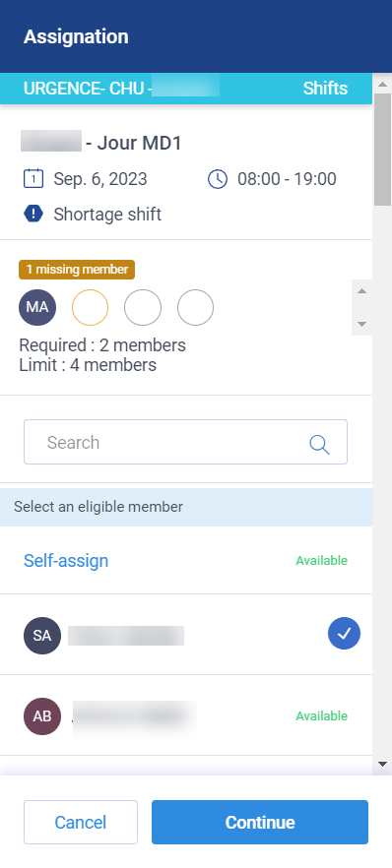Select the second empty gray member slot

coord(143,307)
